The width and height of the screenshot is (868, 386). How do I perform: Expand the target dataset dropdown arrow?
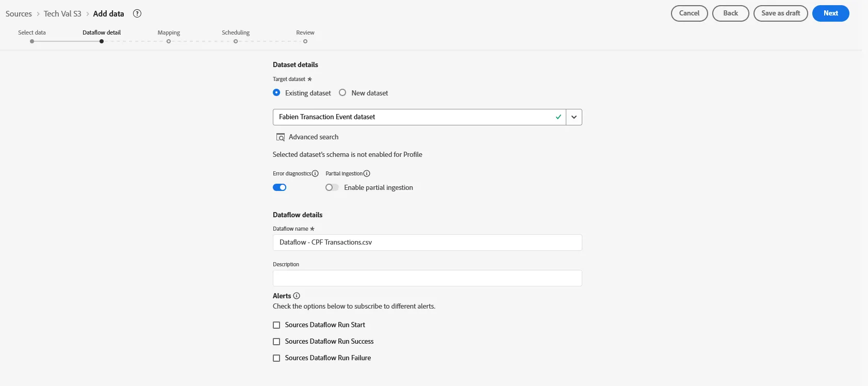(x=574, y=117)
